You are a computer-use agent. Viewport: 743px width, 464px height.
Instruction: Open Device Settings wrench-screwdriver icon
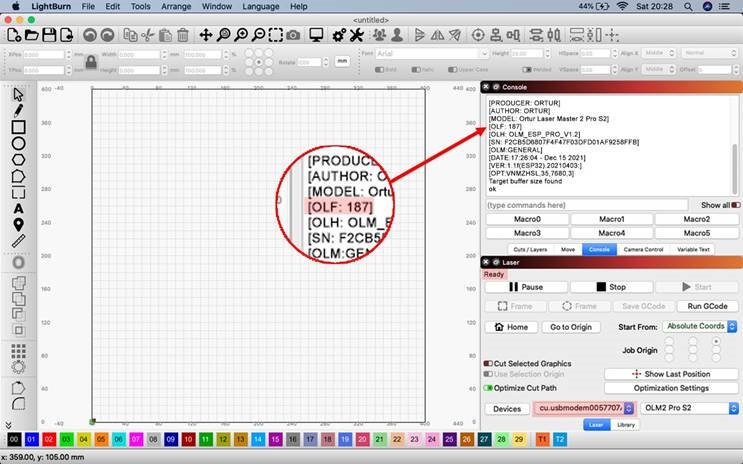point(356,35)
